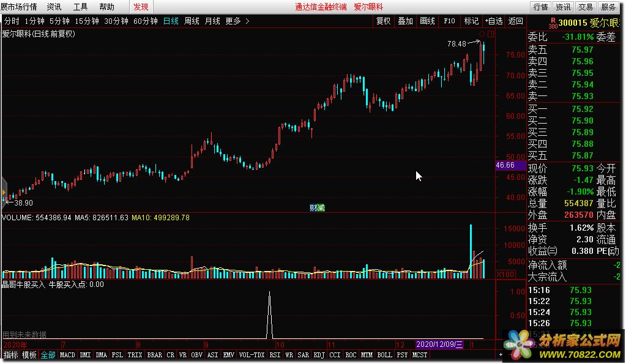This screenshot has width=626, height=364.
Task: Click the 爱尔眼科(日线.前复权) chart title
Action: (x=39, y=34)
